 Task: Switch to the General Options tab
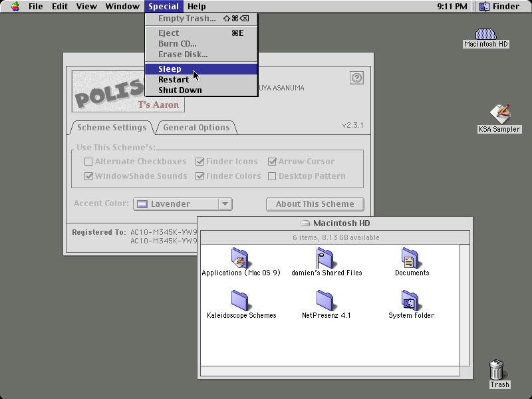pyautogui.click(x=196, y=128)
